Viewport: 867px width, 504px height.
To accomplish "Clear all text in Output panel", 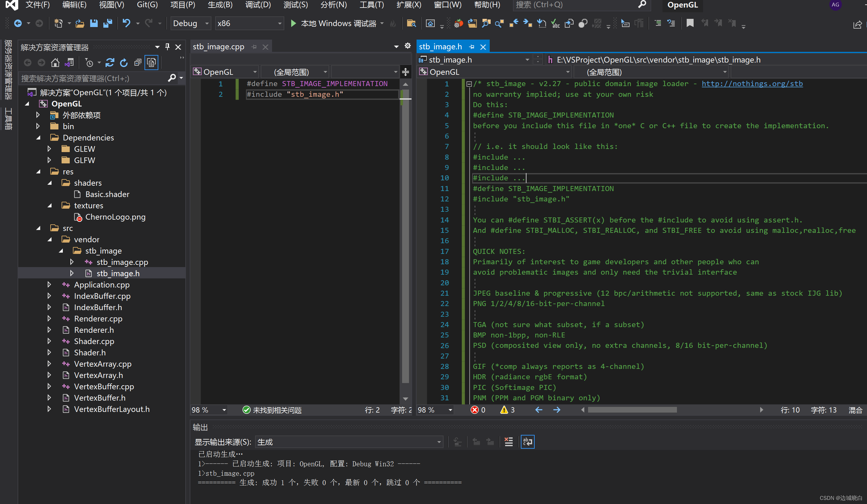I will (x=509, y=442).
